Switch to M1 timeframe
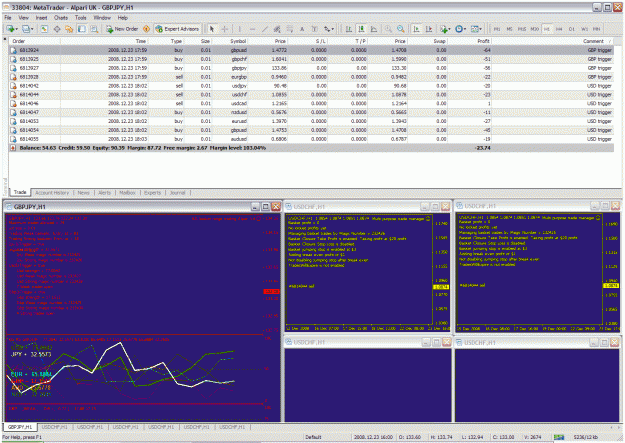This screenshot has height=443, width=625. coord(497,29)
